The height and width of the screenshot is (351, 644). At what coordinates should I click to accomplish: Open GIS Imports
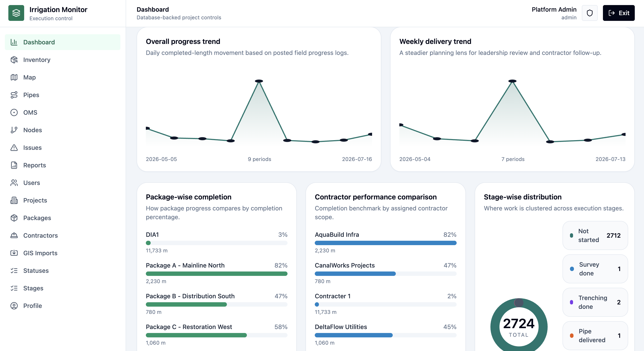pos(63,253)
